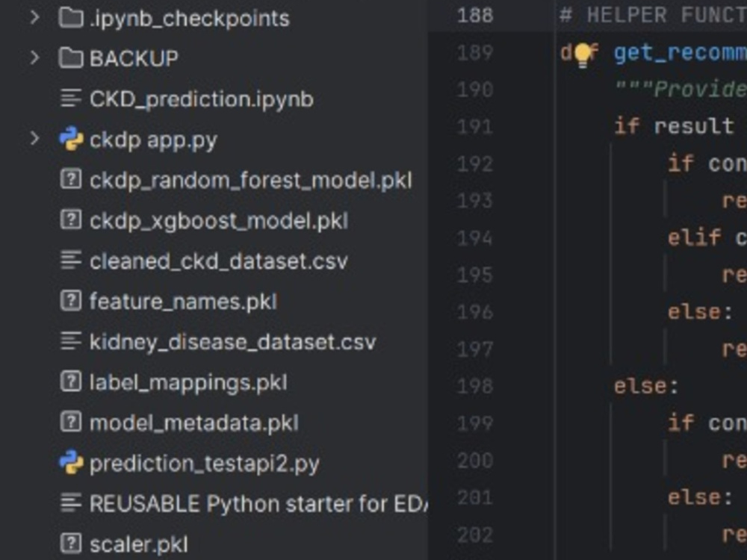Click the yellow lightbulb quick-fix icon

(x=582, y=55)
